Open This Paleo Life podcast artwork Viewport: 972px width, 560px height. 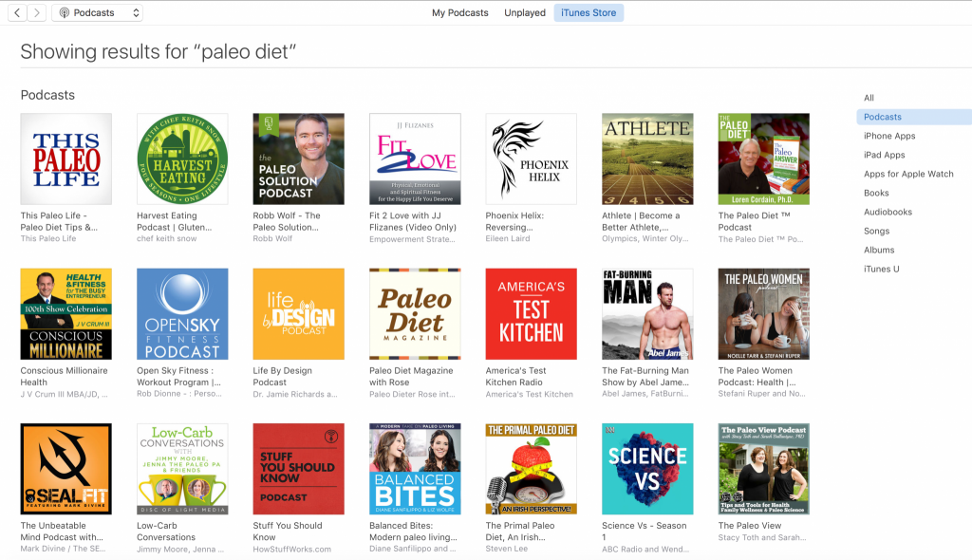66,159
